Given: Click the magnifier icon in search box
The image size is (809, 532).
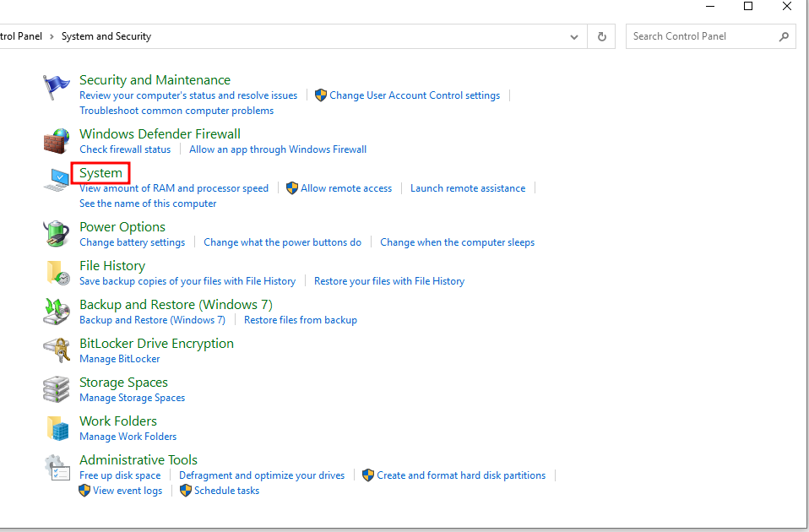Looking at the screenshot, I should [x=784, y=36].
